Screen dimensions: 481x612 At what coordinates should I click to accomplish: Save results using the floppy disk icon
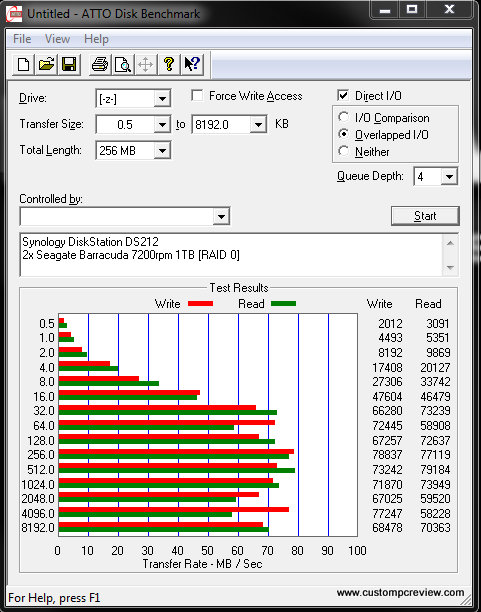pos(69,64)
